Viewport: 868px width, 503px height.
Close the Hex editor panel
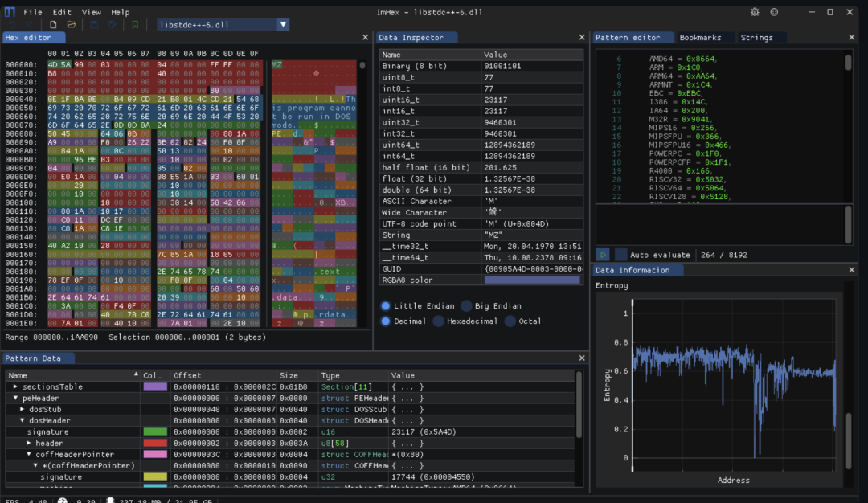coord(366,37)
